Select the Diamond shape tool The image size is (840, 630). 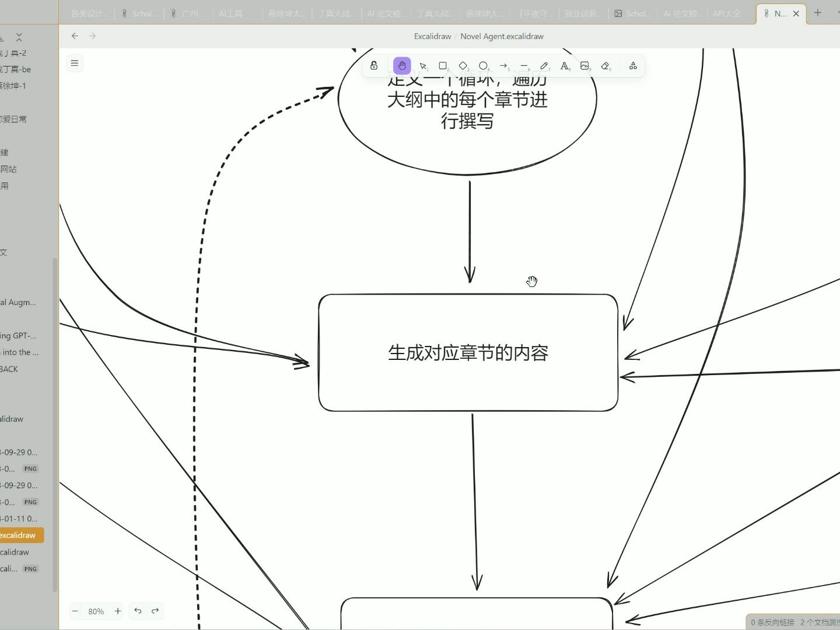pyautogui.click(x=463, y=66)
